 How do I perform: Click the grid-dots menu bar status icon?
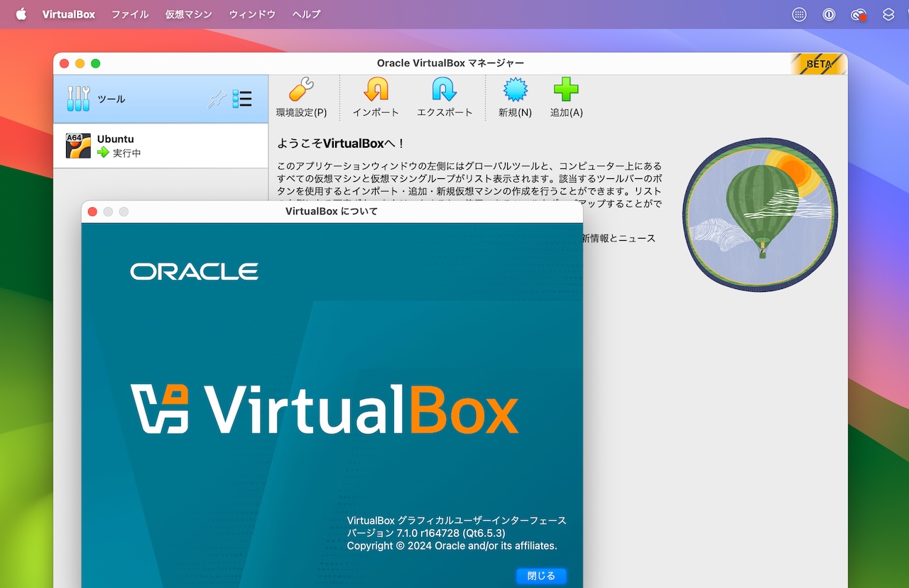pos(799,14)
